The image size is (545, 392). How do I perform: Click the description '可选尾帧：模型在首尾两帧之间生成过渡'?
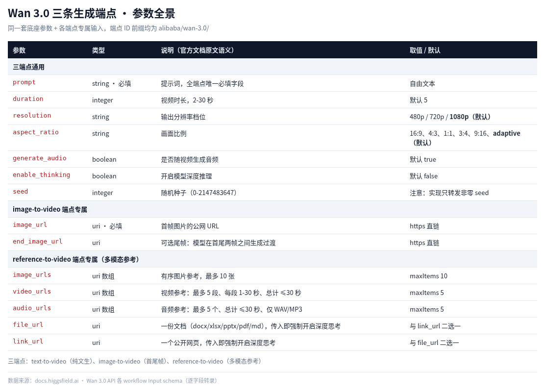coord(218,243)
